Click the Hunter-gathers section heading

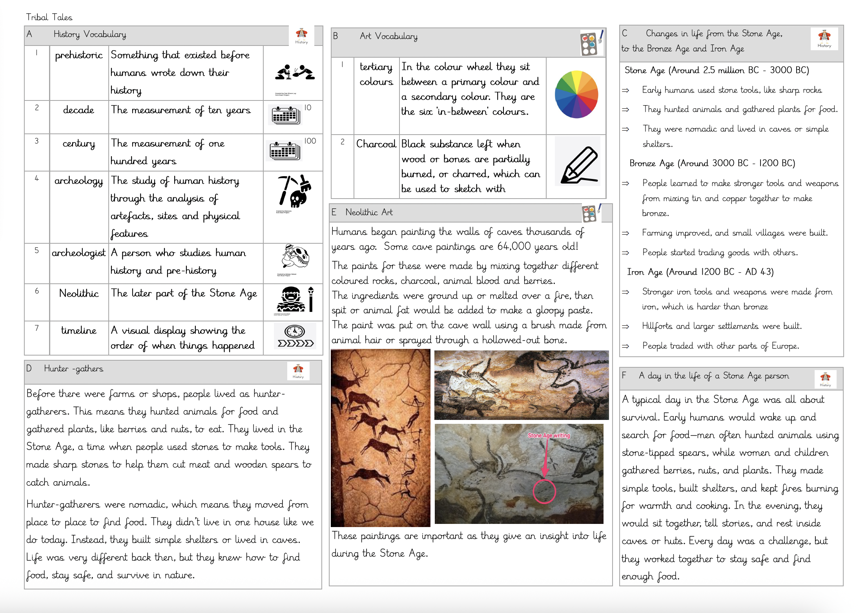click(74, 369)
